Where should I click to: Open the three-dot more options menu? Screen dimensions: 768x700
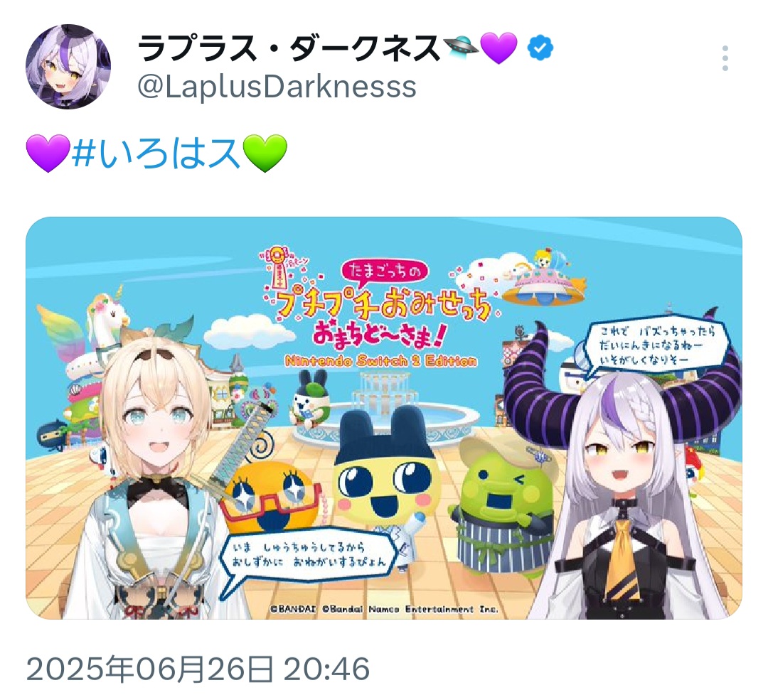(725, 58)
